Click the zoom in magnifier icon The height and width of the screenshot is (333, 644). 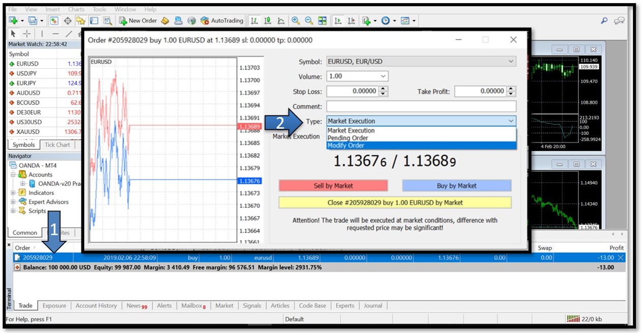[x=296, y=21]
